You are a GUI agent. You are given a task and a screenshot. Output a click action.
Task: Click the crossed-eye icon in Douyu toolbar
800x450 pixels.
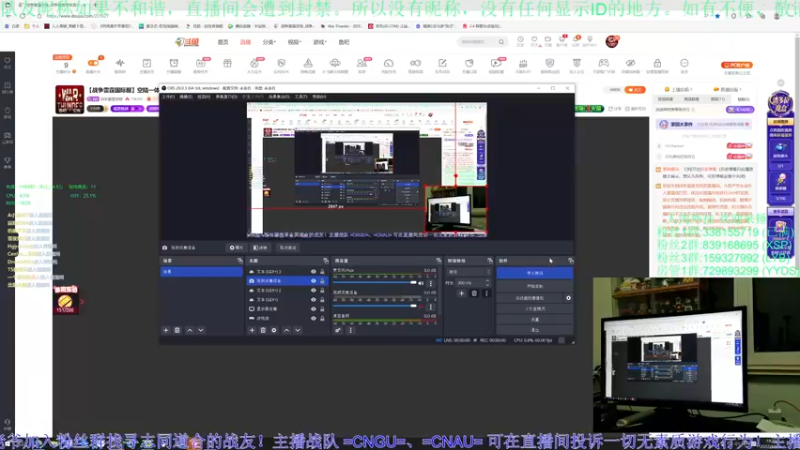[x=631, y=63]
